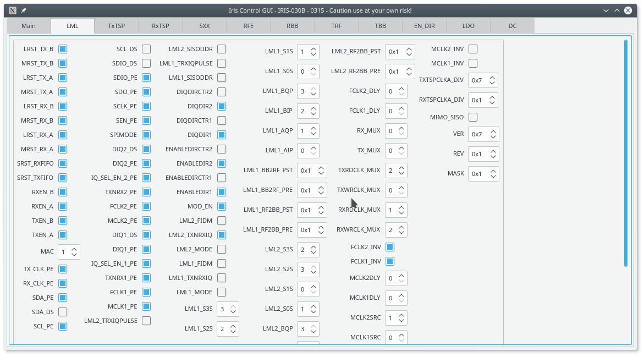Uncheck the LML2_TXNRXIQ checkbox
Viewport: 644px width, 357px height.
pos(222,235)
